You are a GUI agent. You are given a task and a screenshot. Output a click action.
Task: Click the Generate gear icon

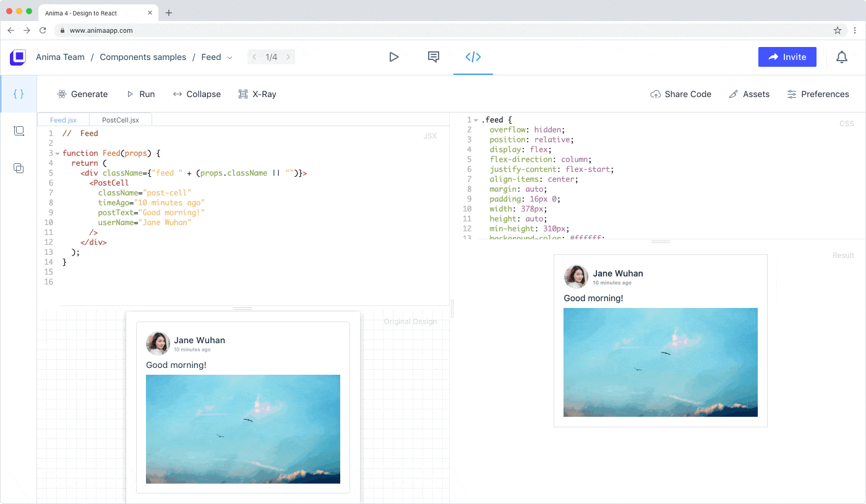pyautogui.click(x=61, y=94)
